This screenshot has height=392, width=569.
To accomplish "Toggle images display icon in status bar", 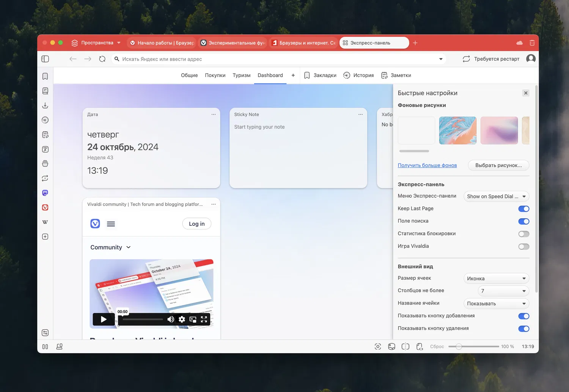I will tap(392, 346).
